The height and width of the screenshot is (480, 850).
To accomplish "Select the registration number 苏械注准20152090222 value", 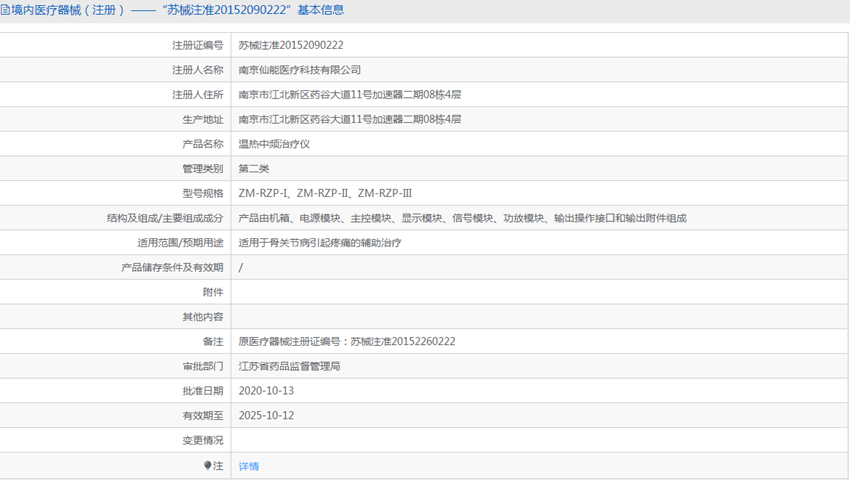I will click(x=291, y=46).
